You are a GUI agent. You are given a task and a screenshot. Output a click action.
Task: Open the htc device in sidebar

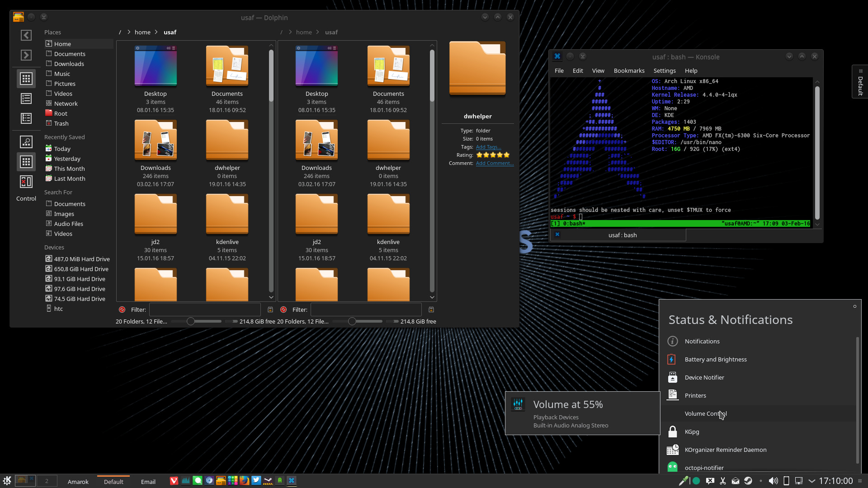(79, 309)
